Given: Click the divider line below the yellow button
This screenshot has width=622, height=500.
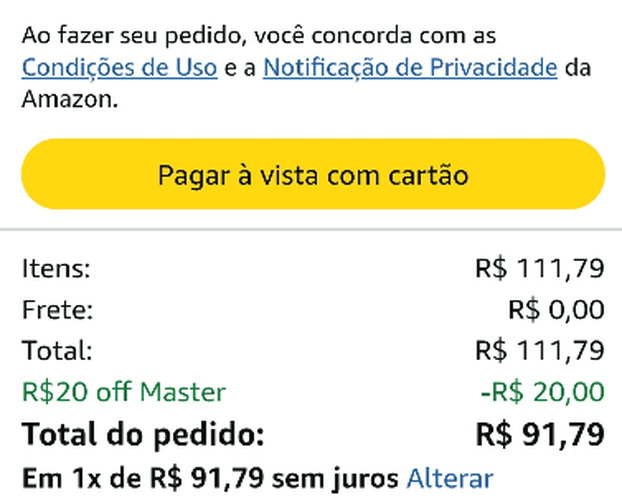Looking at the screenshot, I should click(311, 227).
